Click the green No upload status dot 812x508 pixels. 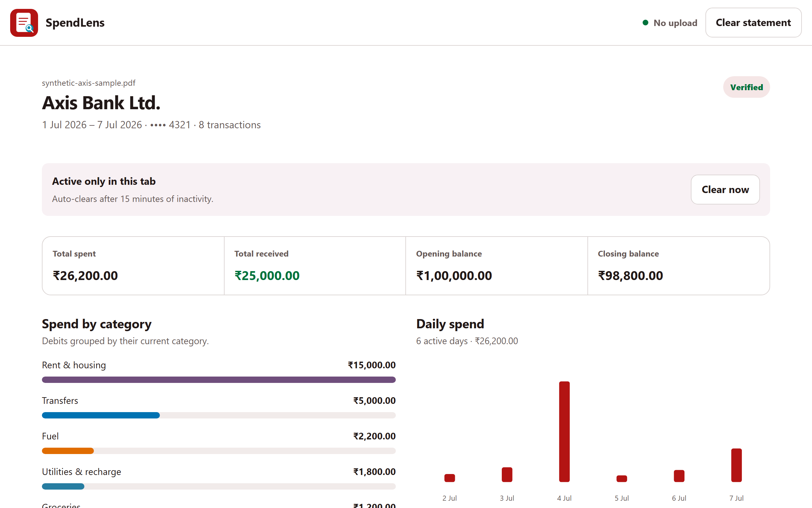pyautogui.click(x=645, y=23)
